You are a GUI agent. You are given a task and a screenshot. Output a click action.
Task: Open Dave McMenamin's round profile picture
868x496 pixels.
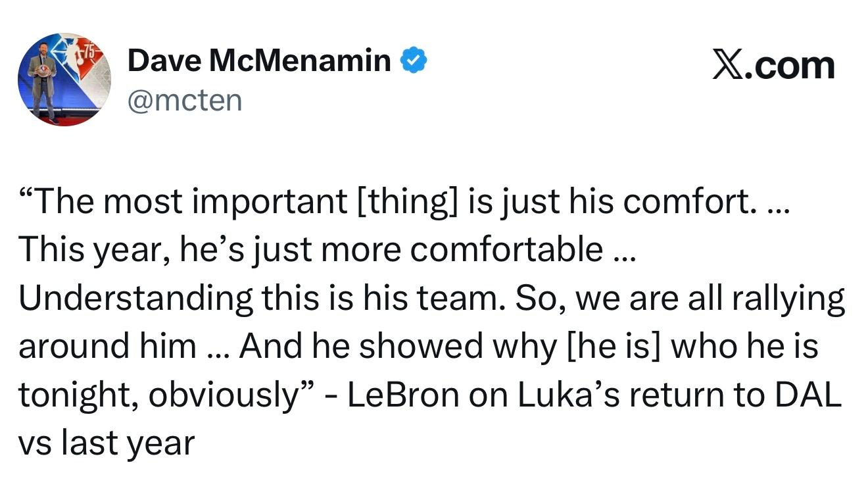point(64,80)
